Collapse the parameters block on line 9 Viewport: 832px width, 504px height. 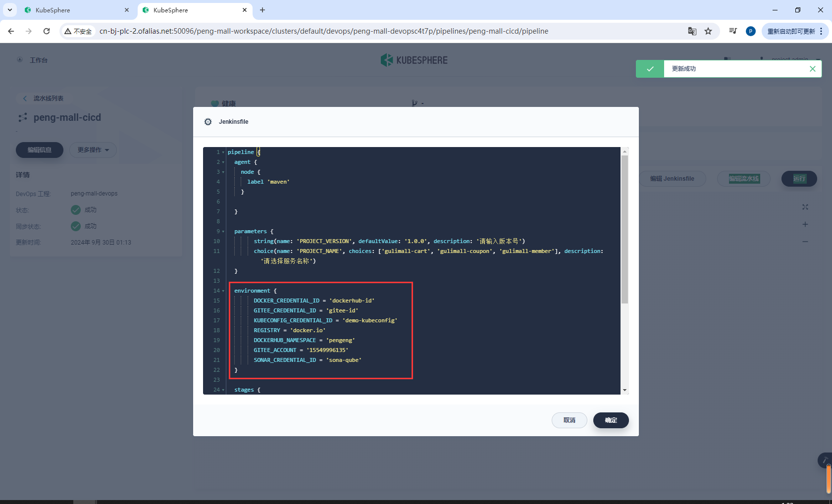click(223, 232)
